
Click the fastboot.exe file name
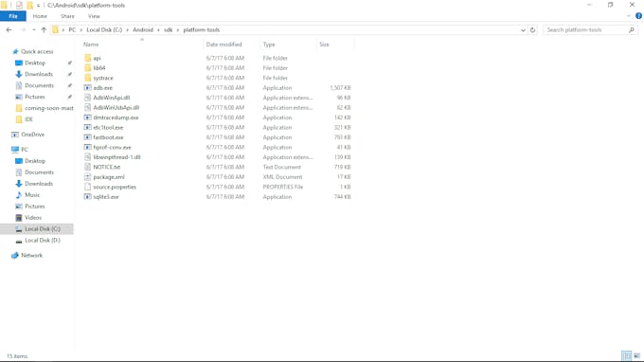108,137
